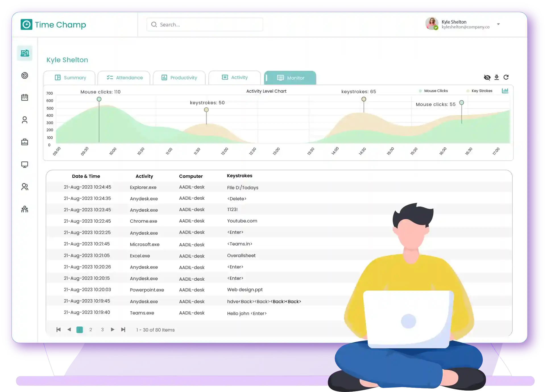Select the target/goals icon in the sidebar

pos(25,75)
